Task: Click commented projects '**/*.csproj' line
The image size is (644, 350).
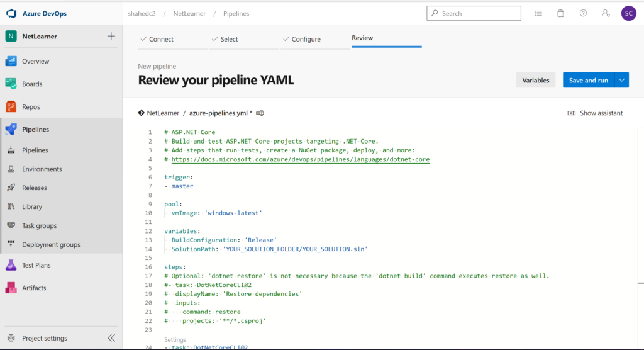Action: click(x=216, y=321)
